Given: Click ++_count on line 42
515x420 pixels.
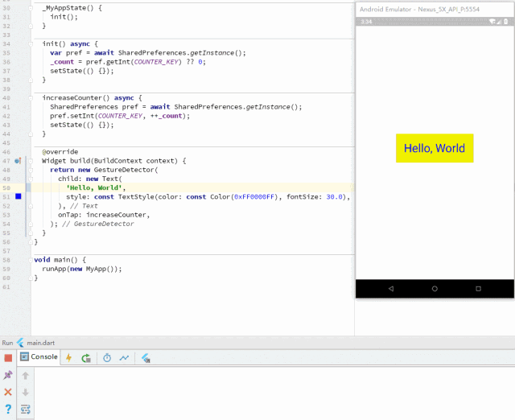Looking at the screenshot, I should click(x=167, y=116).
